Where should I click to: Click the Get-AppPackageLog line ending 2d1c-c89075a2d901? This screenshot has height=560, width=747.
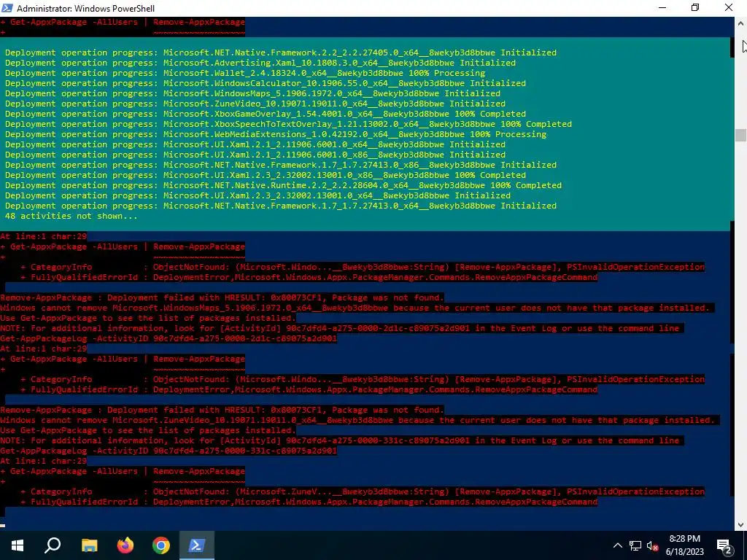coord(169,338)
